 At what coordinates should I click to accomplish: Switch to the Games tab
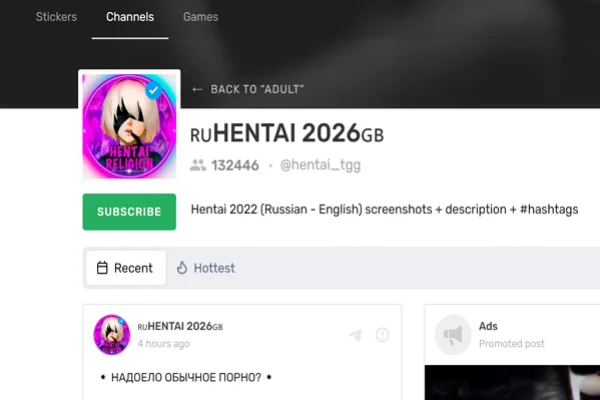click(x=201, y=17)
